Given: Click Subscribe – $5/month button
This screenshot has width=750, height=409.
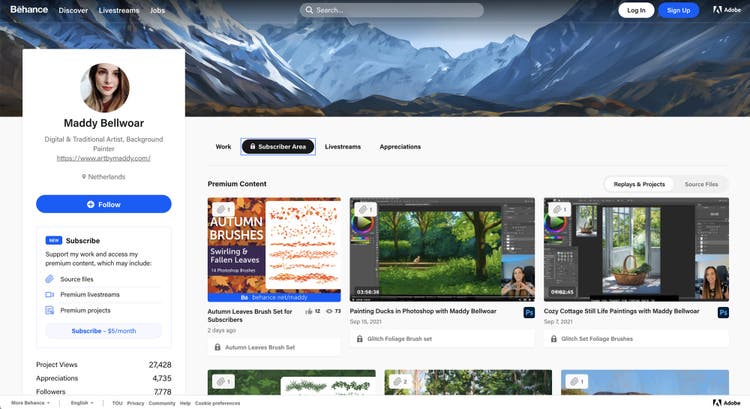Looking at the screenshot, I should point(103,331).
